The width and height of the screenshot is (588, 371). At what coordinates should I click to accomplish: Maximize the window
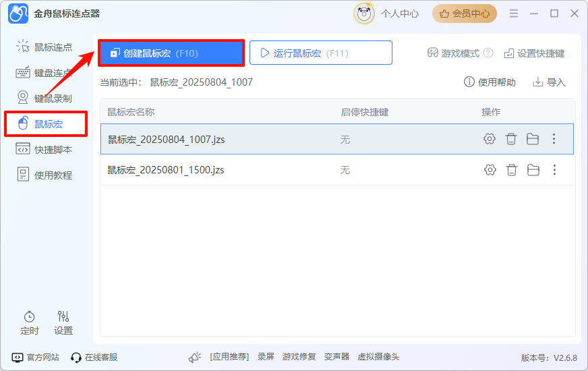tap(554, 14)
